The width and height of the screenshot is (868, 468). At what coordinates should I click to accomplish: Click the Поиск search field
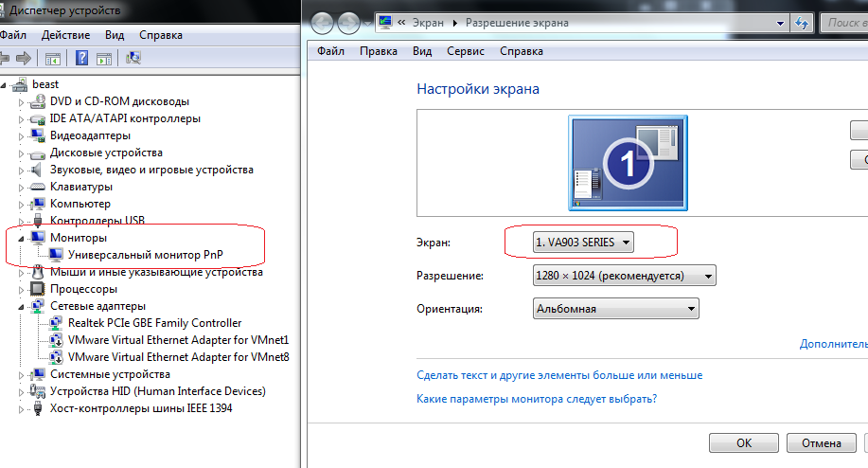tap(843, 23)
